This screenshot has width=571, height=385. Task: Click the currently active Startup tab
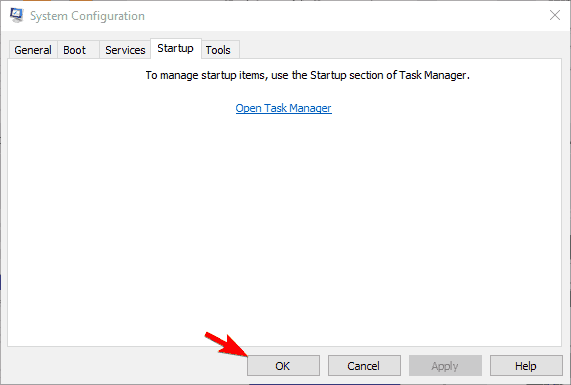click(x=176, y=48)
